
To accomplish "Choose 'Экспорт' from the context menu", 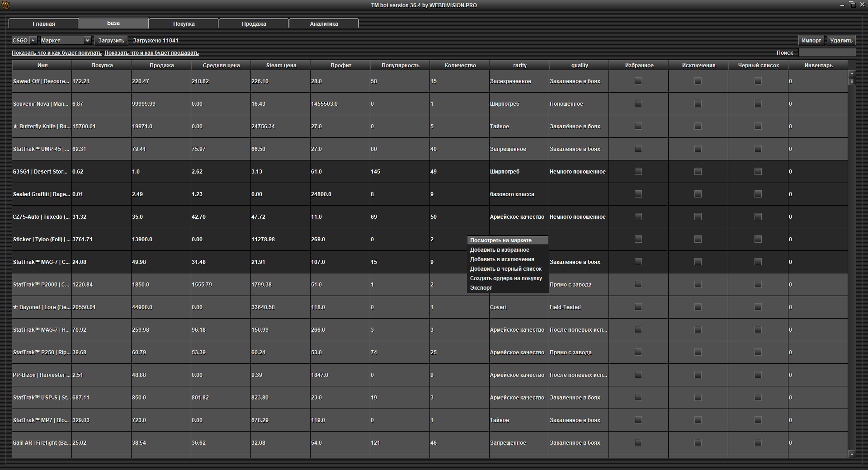I will (481, 288).
